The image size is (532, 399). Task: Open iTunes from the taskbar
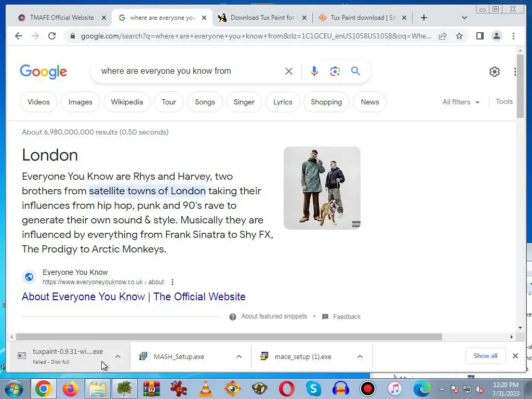click(x=394, y=389)
